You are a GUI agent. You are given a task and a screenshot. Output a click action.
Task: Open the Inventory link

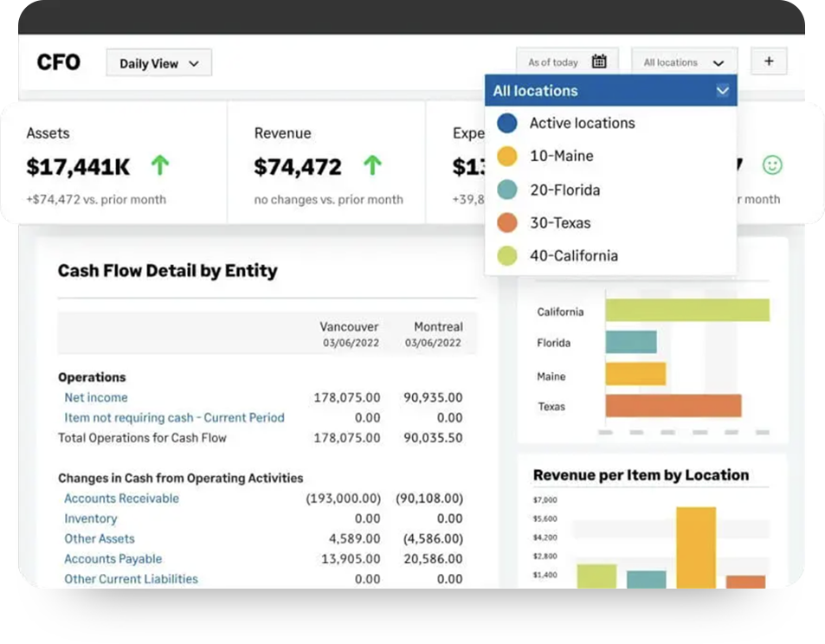91,518
